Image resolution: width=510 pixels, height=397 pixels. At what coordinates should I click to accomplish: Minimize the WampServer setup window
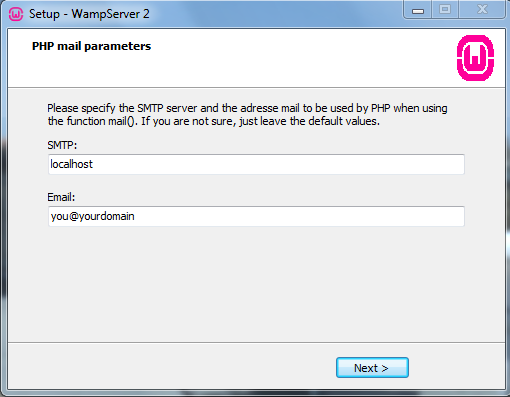click(418, 10)
